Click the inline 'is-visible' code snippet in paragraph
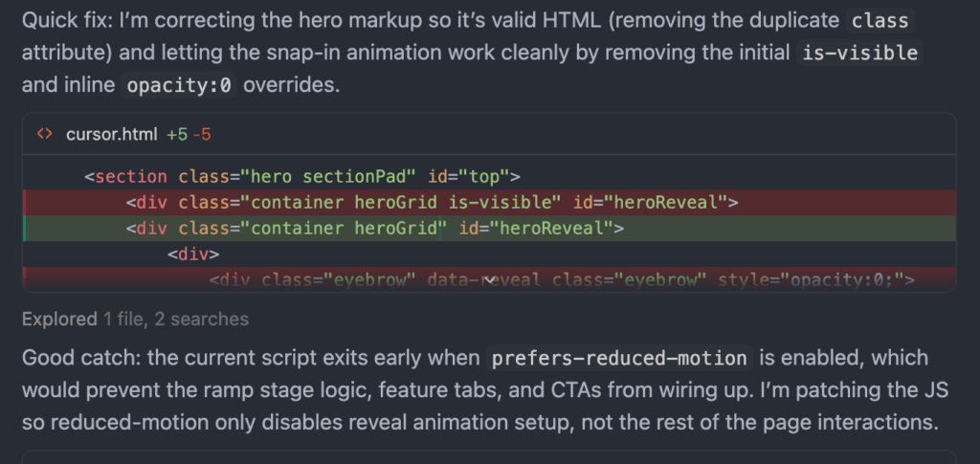 (858, 53)
